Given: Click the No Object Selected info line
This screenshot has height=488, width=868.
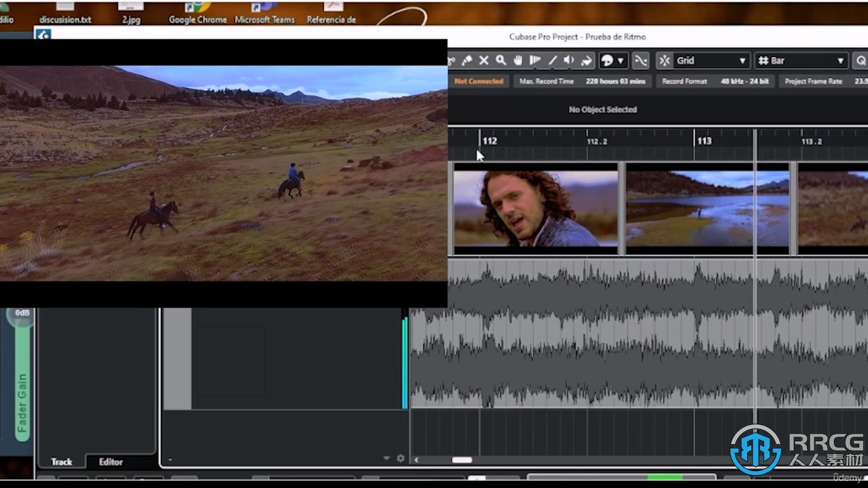Looking at the screenshot, I should coord(603,109).
